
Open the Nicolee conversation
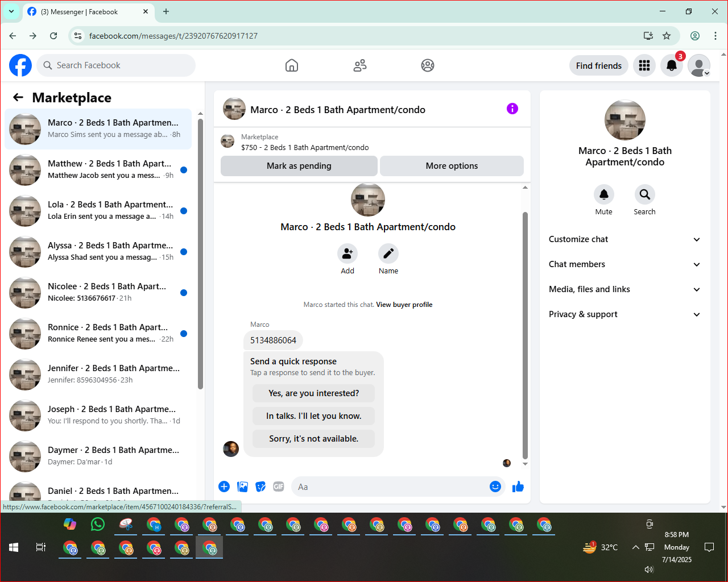click(x=98, y=293)
